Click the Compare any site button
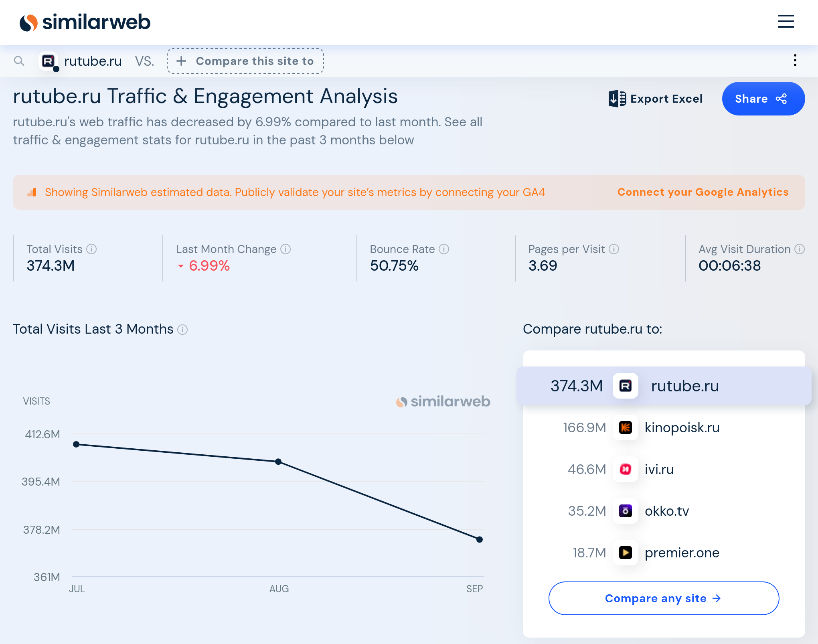This screenshot has height=644, width=818. coord(663,598)
